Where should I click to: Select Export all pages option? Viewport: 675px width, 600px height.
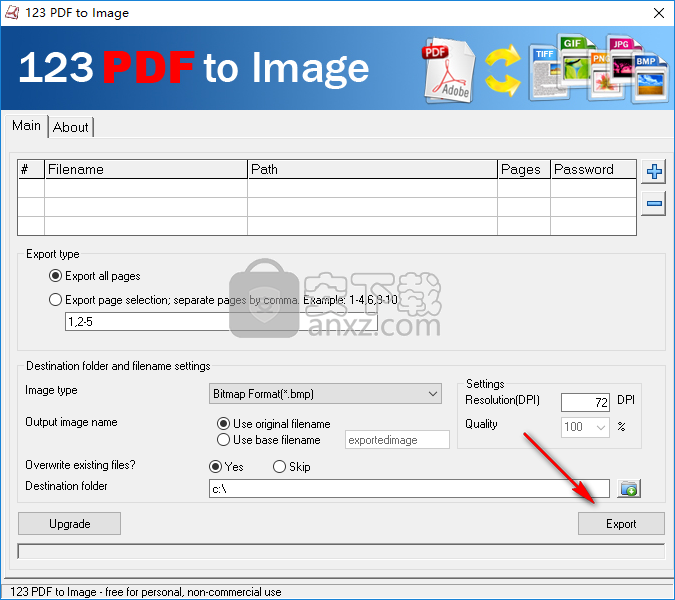point(95,276)
